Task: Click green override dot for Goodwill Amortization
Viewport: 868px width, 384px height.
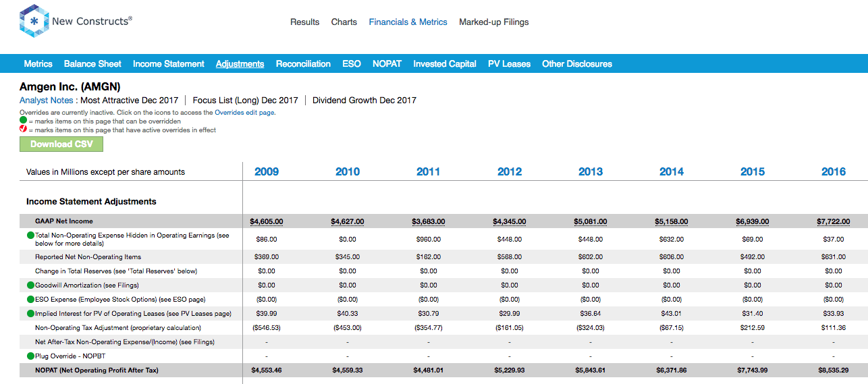Action: pyautogui.click(x=30, y=285)
